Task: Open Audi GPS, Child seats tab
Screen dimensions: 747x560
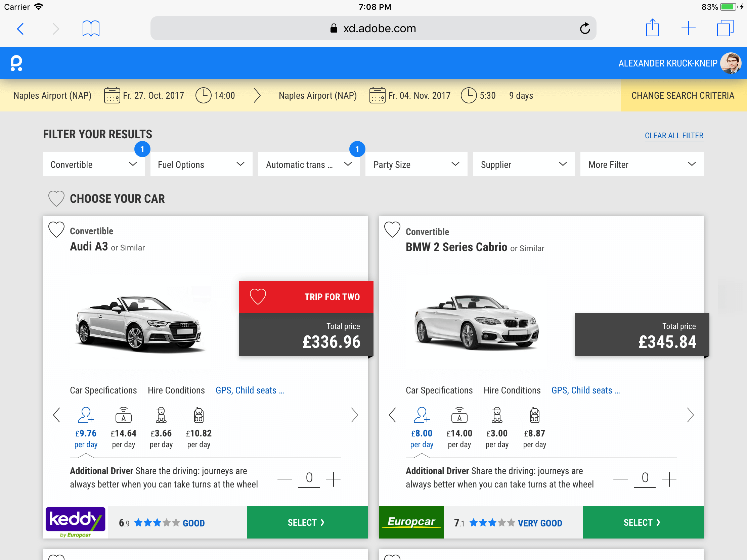Action: [x=250, y=390]
